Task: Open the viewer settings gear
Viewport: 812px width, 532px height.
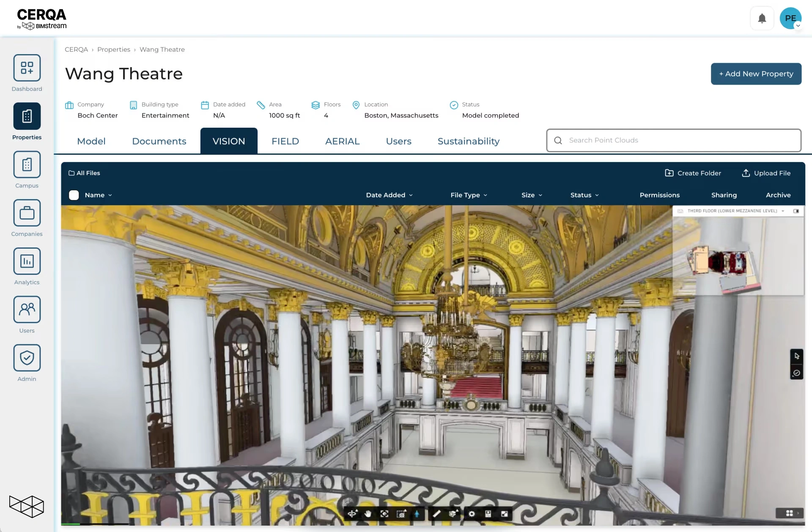Action: (471, 514)
